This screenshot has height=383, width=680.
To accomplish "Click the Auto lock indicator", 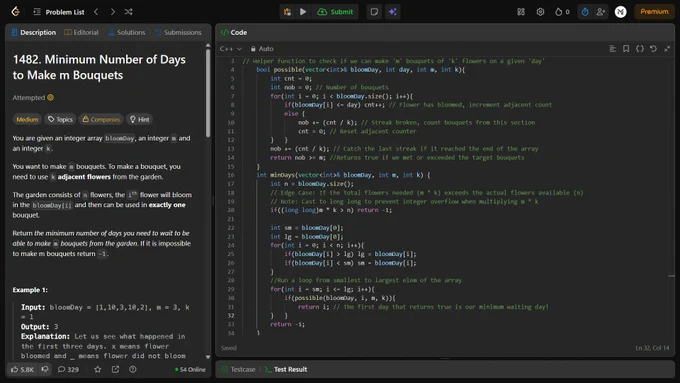I will click(x=262, y=49).
